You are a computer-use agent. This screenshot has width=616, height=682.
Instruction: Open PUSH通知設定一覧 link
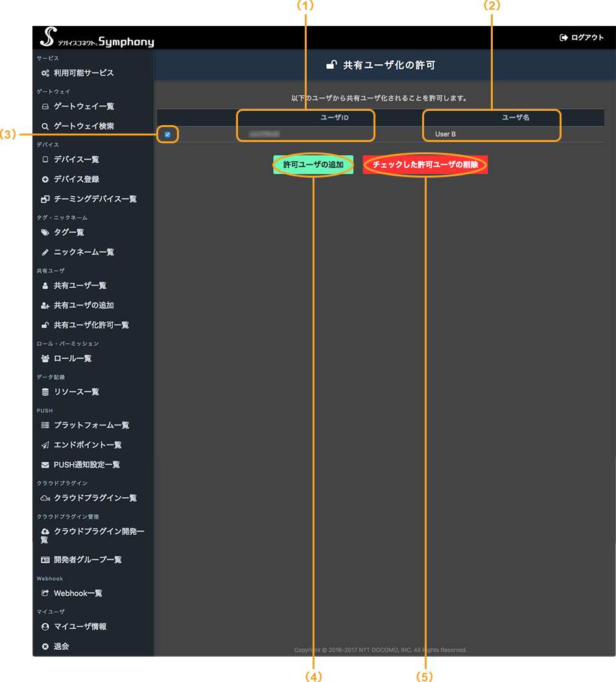click(87, 465)
